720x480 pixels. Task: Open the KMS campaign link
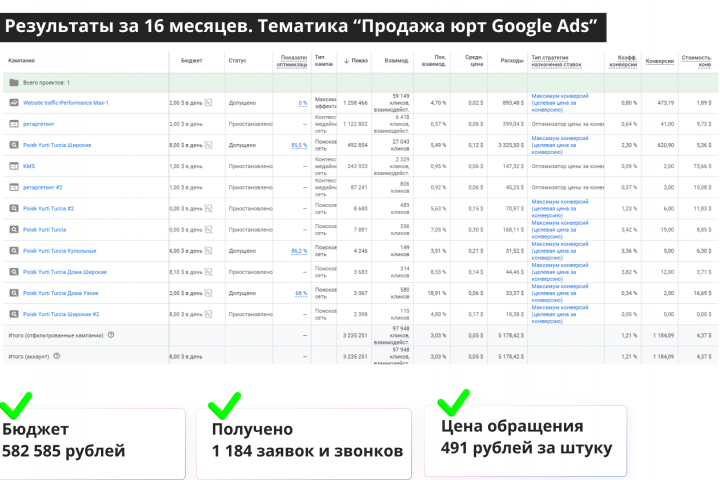point(29,166)
